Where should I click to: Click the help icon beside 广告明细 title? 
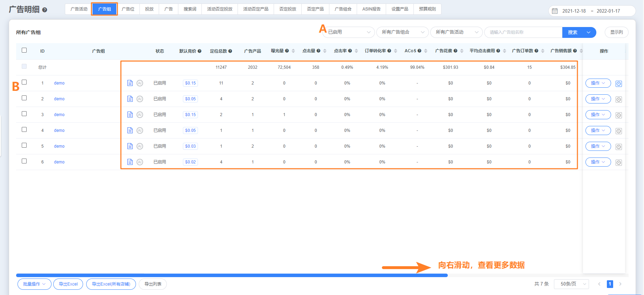tap(44, 10)
